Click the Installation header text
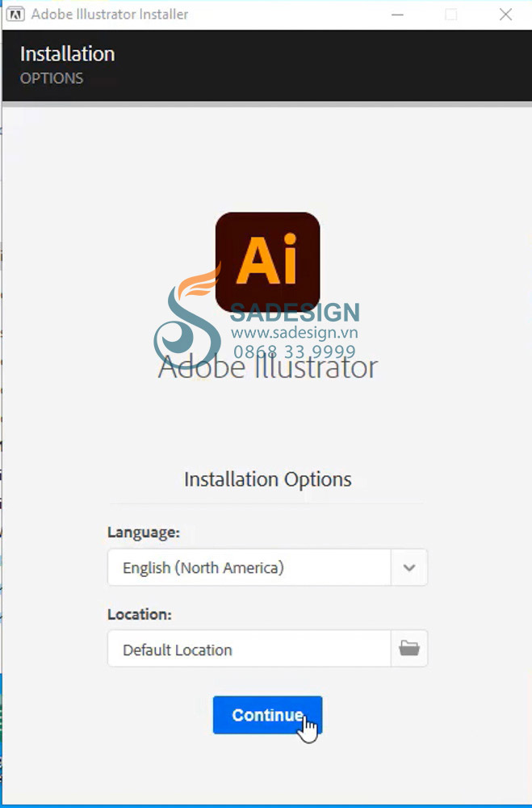The height and width of the screenshot is (808, 532). pyautogui.click(x=68, y=54)
